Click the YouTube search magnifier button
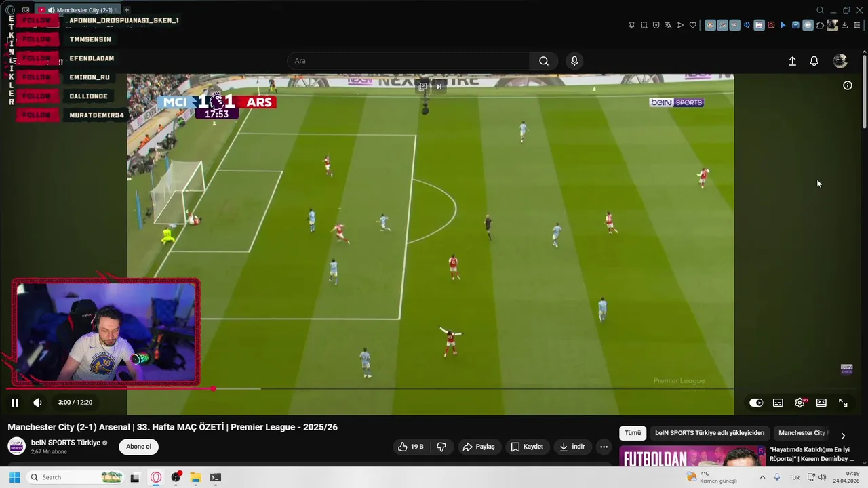 [543, 61]
